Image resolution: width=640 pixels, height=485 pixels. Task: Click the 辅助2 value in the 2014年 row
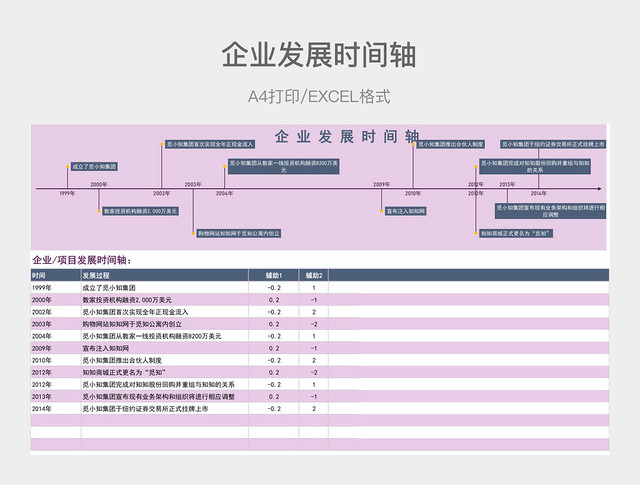click(x=314, y=409)
